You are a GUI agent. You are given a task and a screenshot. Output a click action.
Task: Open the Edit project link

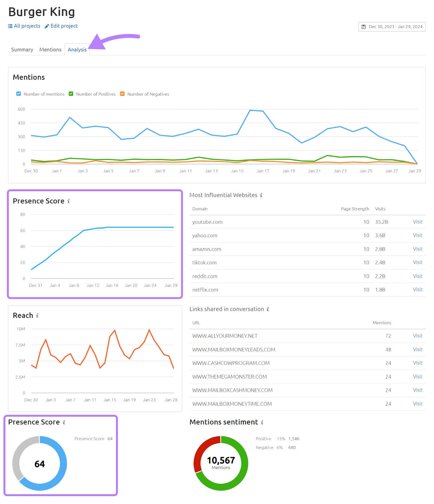tap(64, 26)
